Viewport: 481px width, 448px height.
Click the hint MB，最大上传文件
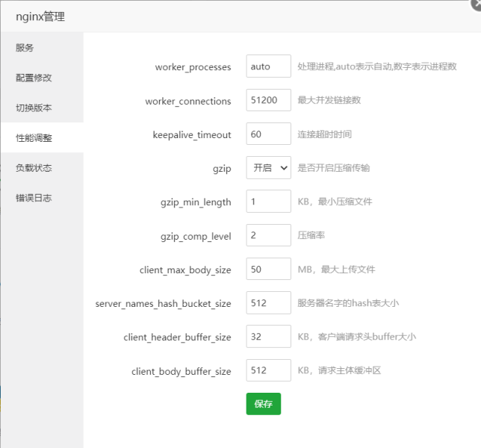click(337, 270)
